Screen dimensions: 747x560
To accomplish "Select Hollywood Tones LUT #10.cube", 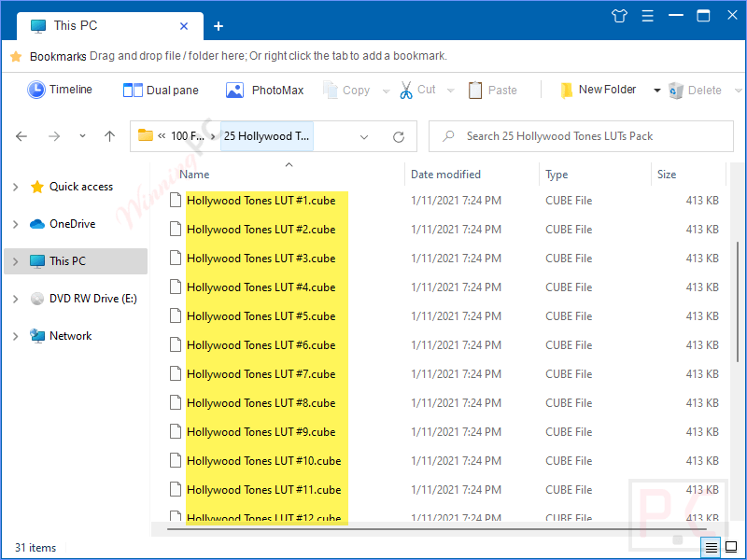I will (264, 461).
